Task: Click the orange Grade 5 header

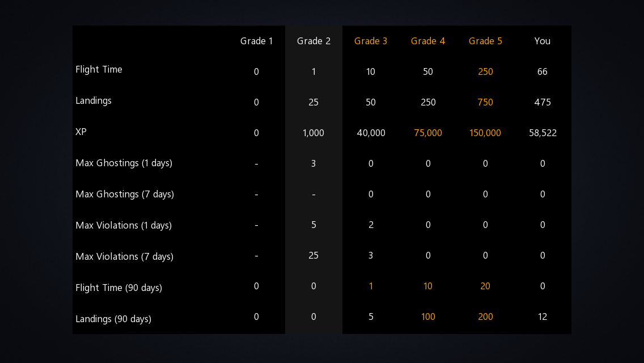Action: pyautogui.click(x=485, y=41)
